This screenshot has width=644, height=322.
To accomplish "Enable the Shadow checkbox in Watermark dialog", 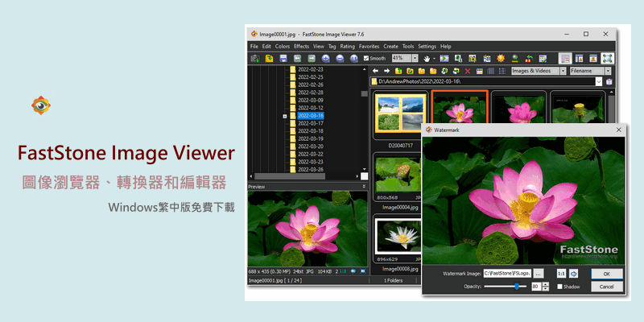I will pos(559,287).
